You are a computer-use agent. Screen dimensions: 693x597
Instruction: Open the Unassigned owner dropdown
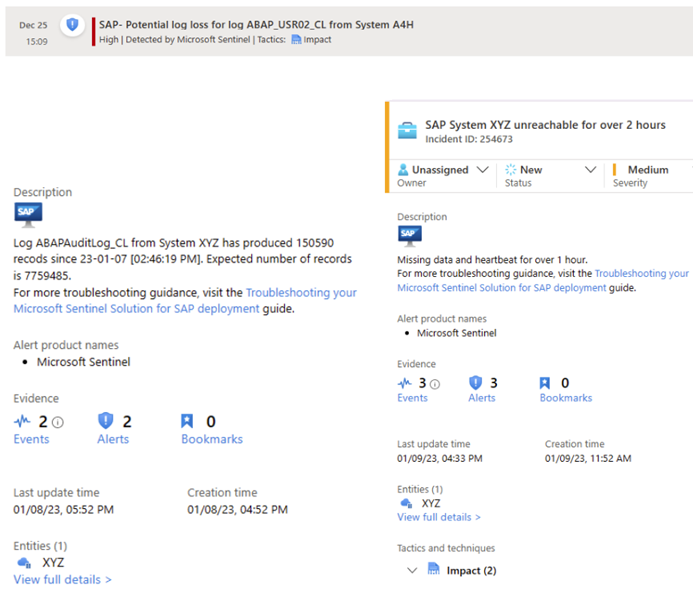[x=442, y=170]
